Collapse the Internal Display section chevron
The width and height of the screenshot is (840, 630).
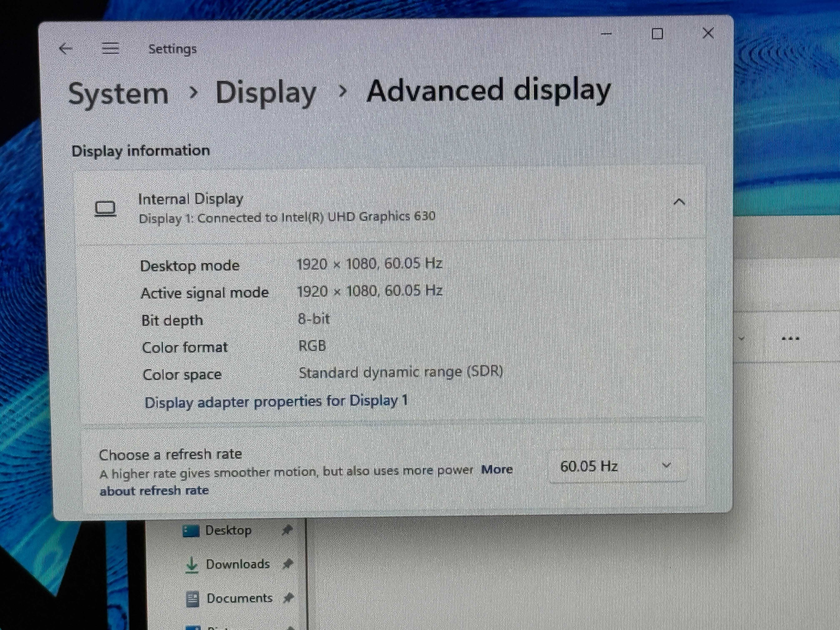click(x=679, y=202)
